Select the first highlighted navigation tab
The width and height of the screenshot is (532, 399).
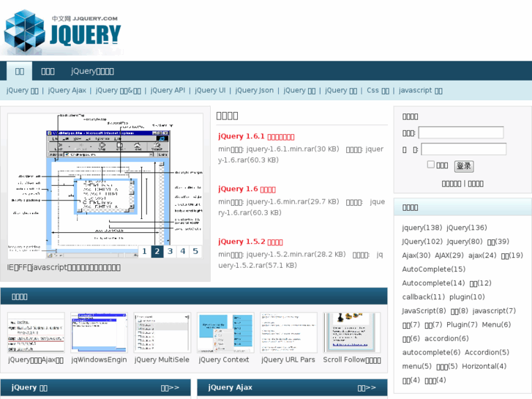[19, 71]
